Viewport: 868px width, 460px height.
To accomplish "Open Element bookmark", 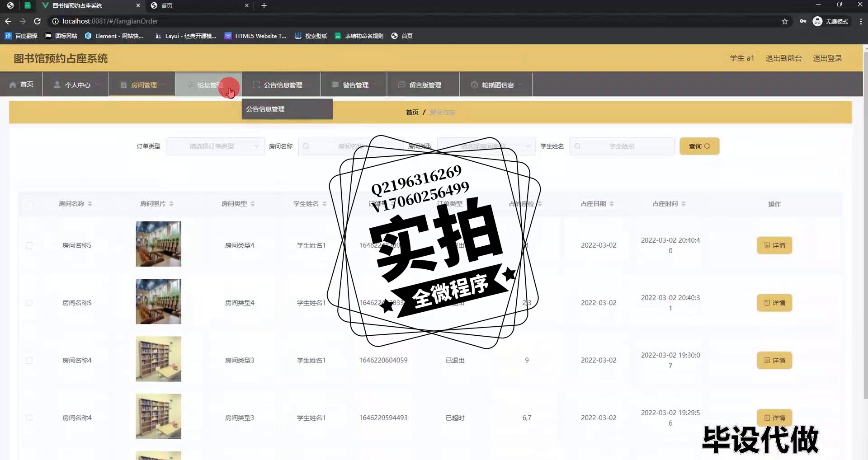I will [x=114, y=36].
